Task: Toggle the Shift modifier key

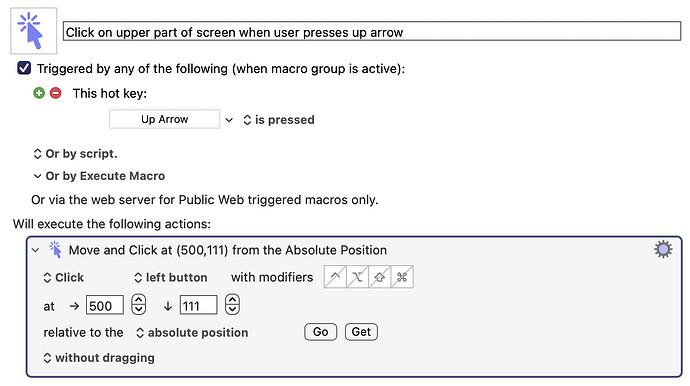Action: click(380, 277)
